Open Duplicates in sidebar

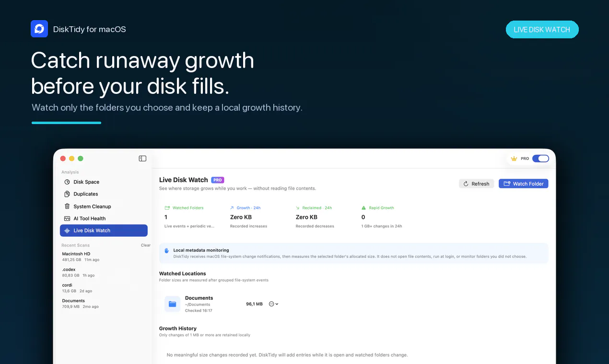click(104, 194)
